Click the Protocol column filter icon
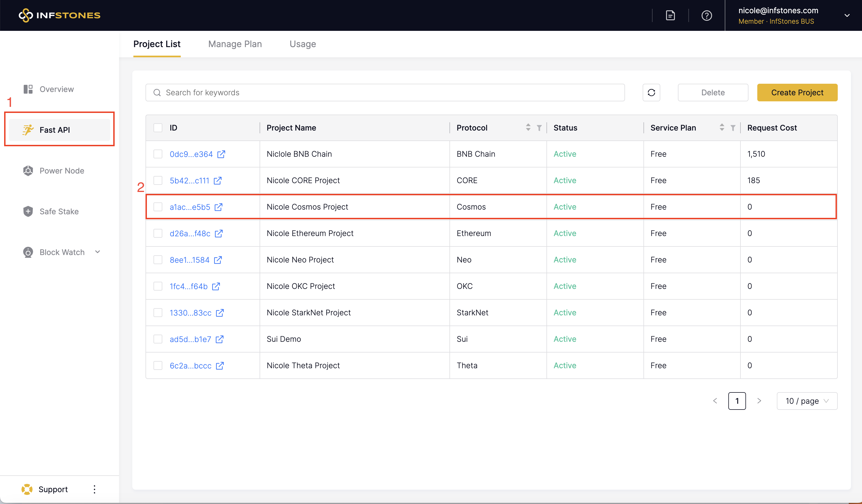This screenshot has height=504, width=862. 539,128
